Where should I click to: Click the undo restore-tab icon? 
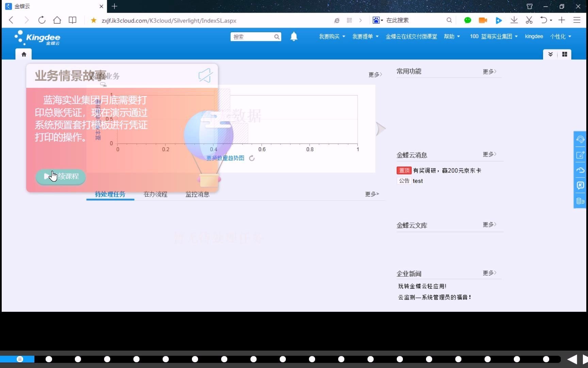pyautogui.click(x=543, y=20)
